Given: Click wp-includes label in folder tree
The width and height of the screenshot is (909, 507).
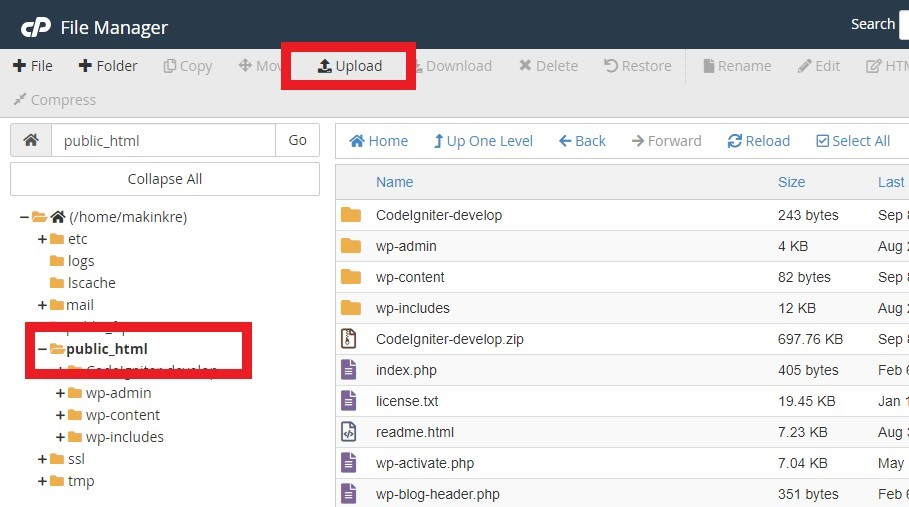Looking at the screenshot, I should pyautogui.click(x=125, y=437).
